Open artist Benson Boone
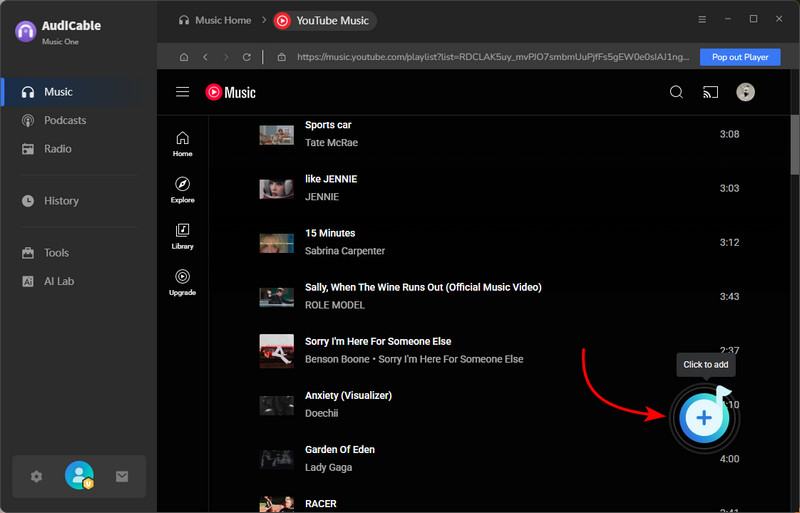The image size is (800, 513). tap(337, 359)
